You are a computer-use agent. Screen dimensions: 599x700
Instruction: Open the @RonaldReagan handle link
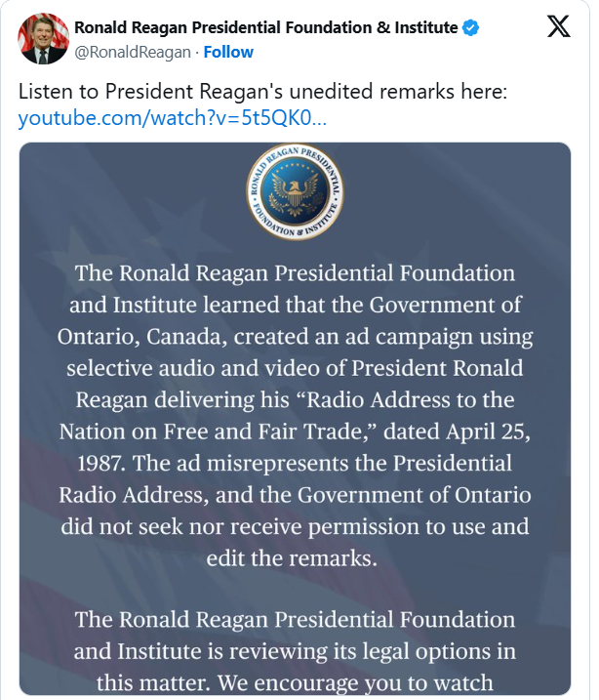(x=133, y=52)
